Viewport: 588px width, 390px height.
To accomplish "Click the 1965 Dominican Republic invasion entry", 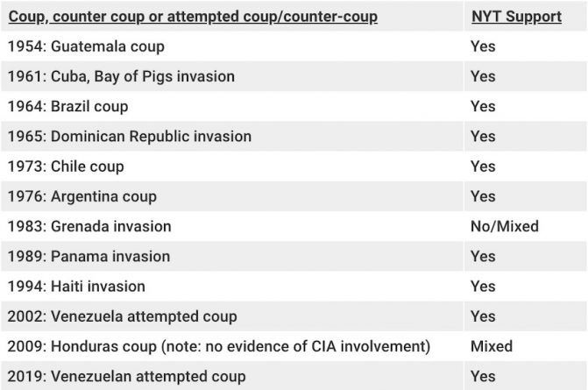I will pos(129,137).
